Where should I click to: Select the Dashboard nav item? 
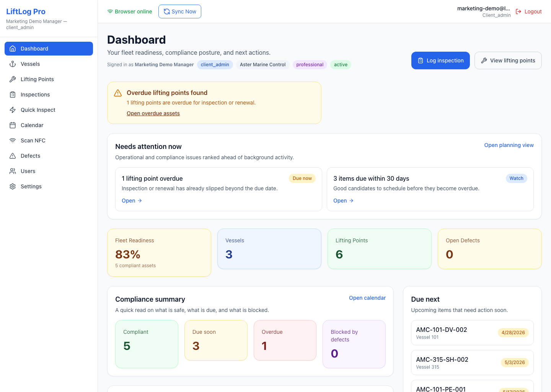[x=49, y=49]
